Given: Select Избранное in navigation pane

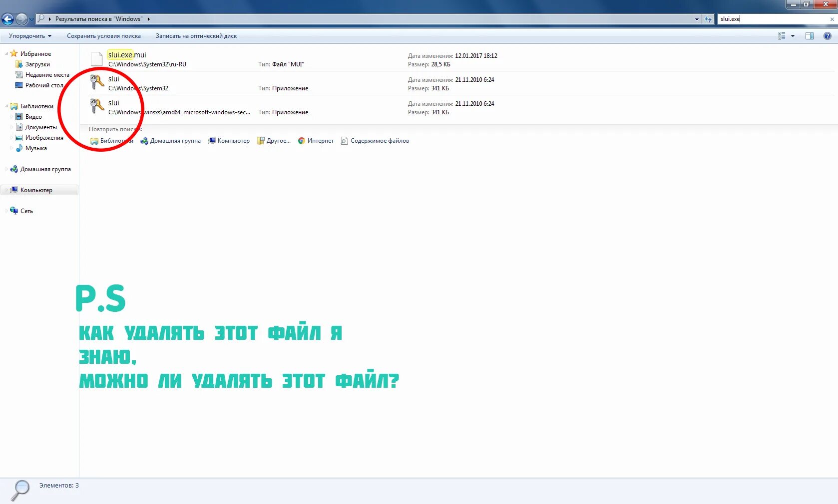Looking at the screenshot, I should (x=35, y=54).
